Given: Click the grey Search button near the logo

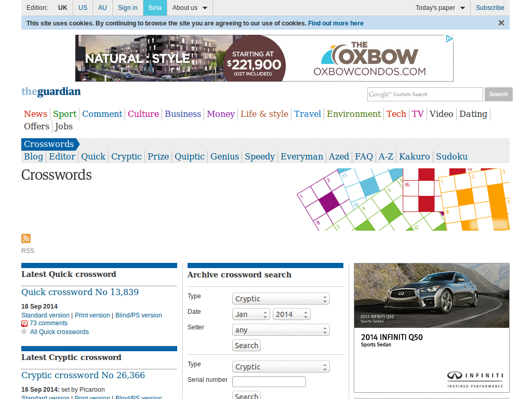Looking at the screenshot, I should click(498, 95).
